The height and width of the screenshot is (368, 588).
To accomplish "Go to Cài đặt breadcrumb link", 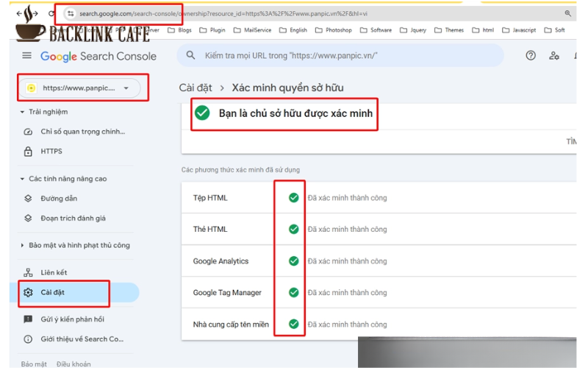I will pos(196,88).
